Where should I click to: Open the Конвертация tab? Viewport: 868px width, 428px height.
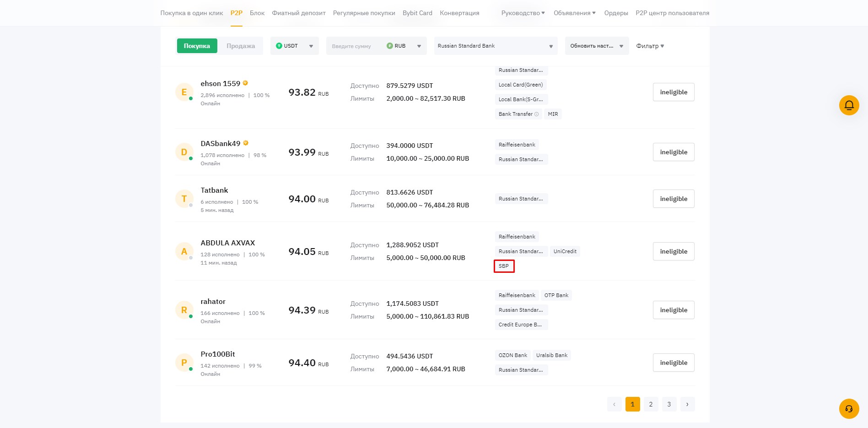[459, 13]
